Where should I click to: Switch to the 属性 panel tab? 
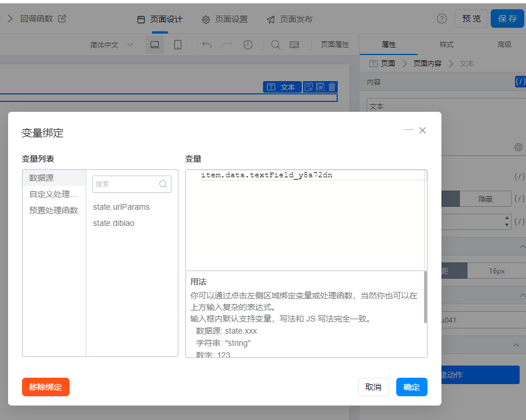389,44
